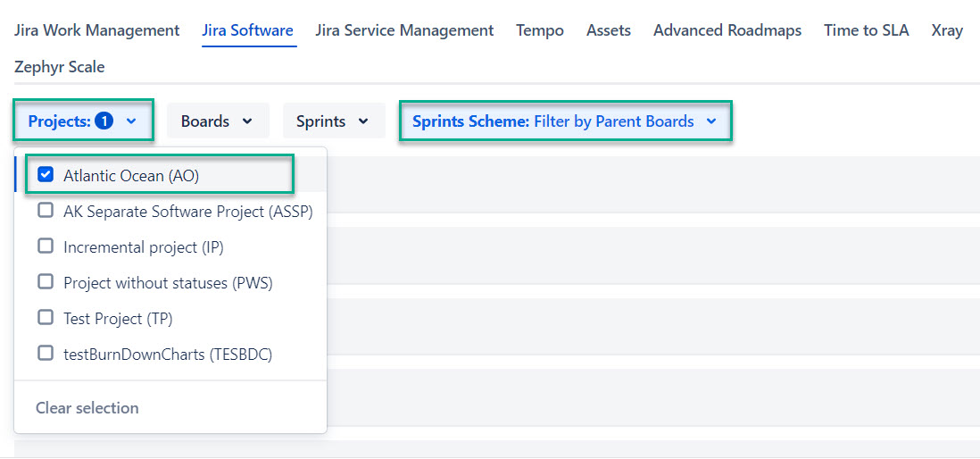Collapse the Projects dropdown filter
The image size is (980, 459).
tap(83, 121)
